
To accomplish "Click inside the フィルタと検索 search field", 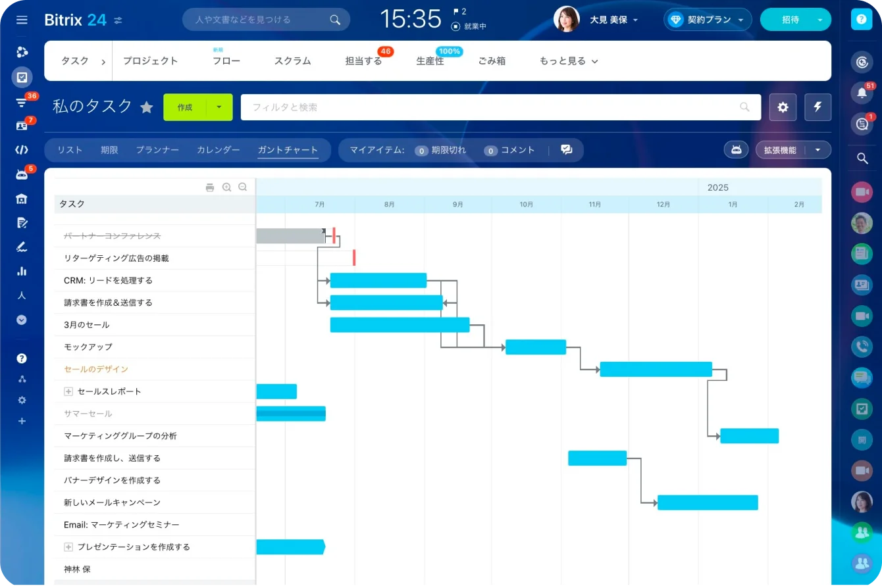I will pyautogui.click(x=461, y=107).
